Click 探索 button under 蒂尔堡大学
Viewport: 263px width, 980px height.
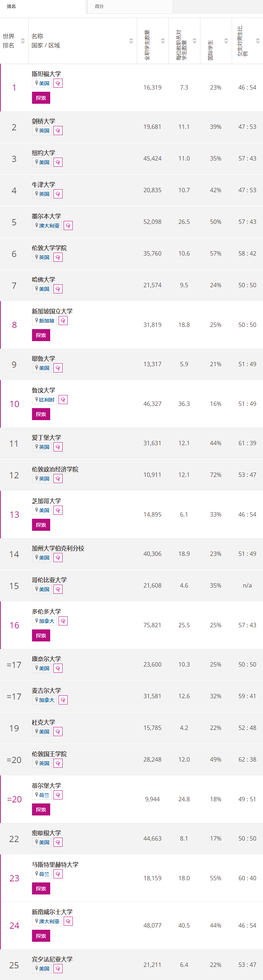tap(41, 810)
